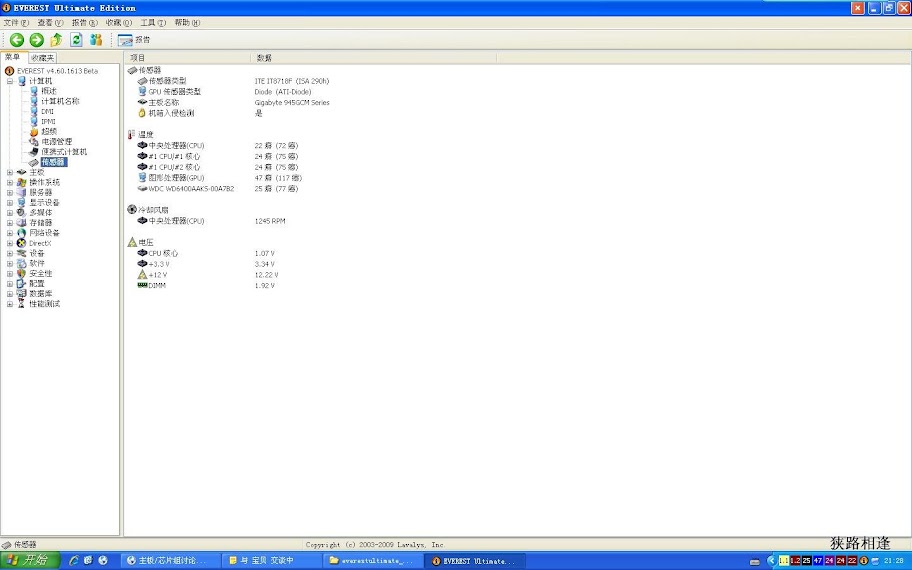The height and width of the screenshot is (570, 912).
Task: Expand the 存储器 tree node
Action: (x=10, y=223)
